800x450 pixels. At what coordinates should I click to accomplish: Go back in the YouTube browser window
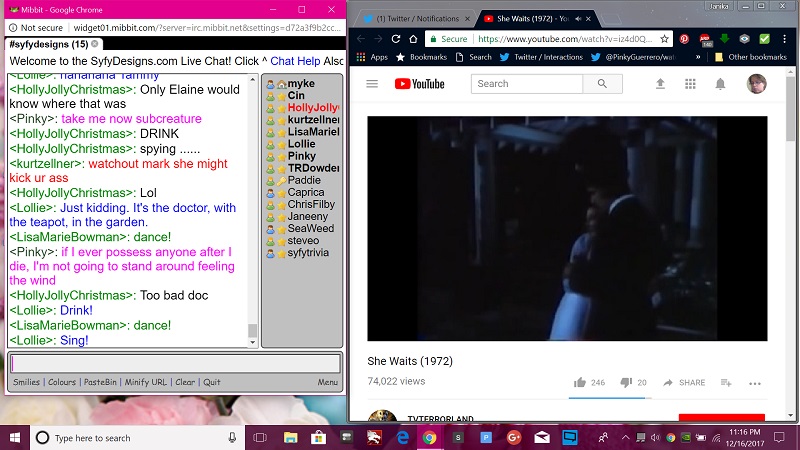[x=361, y=39]
